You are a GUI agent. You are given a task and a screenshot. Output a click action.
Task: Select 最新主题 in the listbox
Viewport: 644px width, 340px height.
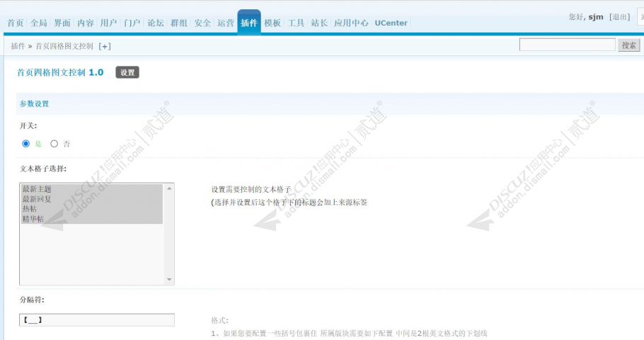coord(91,189)
